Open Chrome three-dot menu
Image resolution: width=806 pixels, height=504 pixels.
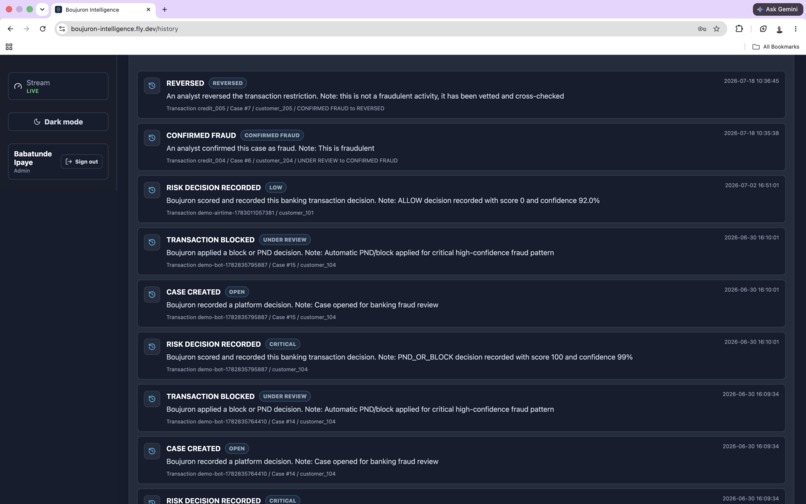795,29
